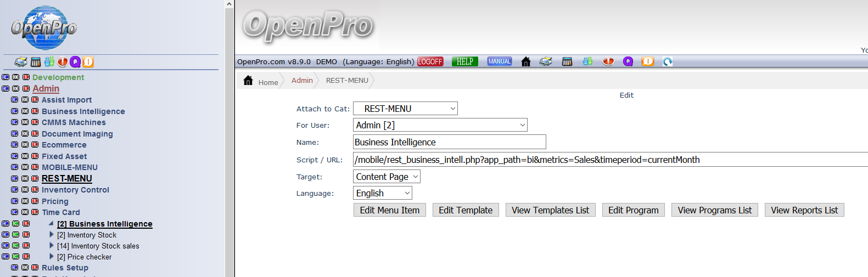This screenshot has height=277, width=868.
Task: Click the red alert icon in the sidebar toolbar
Action: point(63,62)
